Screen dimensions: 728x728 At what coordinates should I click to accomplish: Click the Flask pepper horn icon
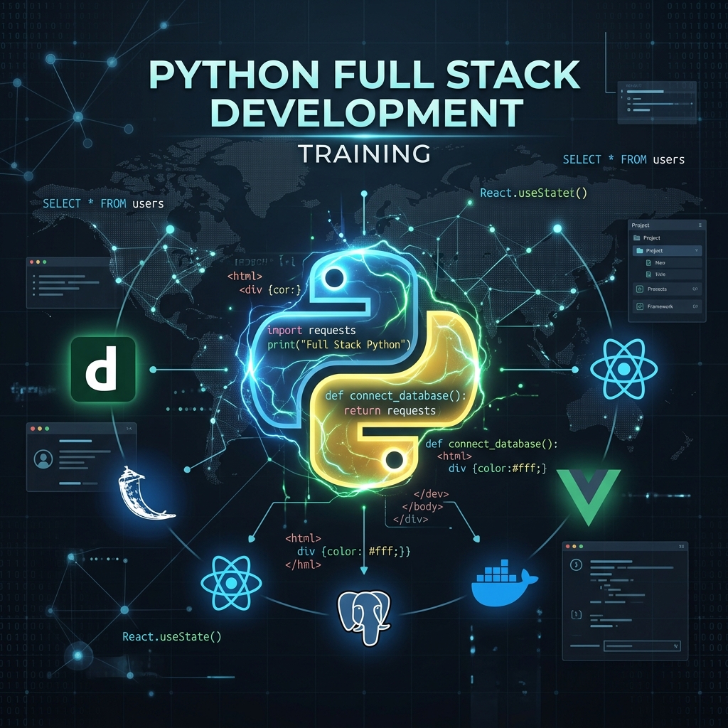click(145, 493)
